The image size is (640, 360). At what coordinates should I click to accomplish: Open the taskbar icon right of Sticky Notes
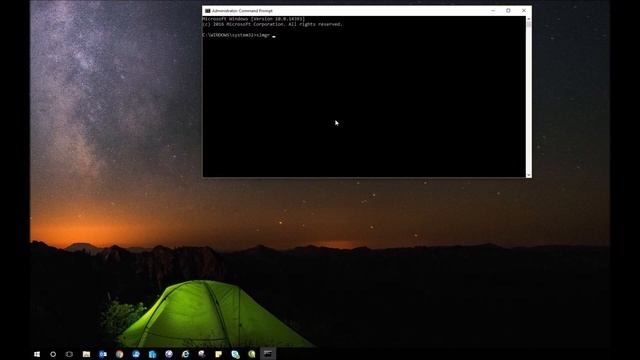point(235,354)
